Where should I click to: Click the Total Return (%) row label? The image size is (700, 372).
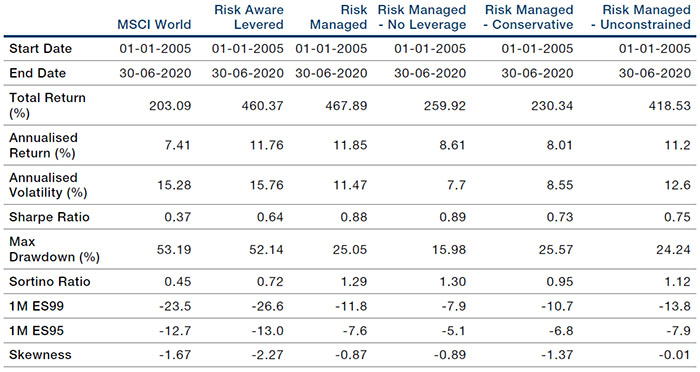coord(47,105)
